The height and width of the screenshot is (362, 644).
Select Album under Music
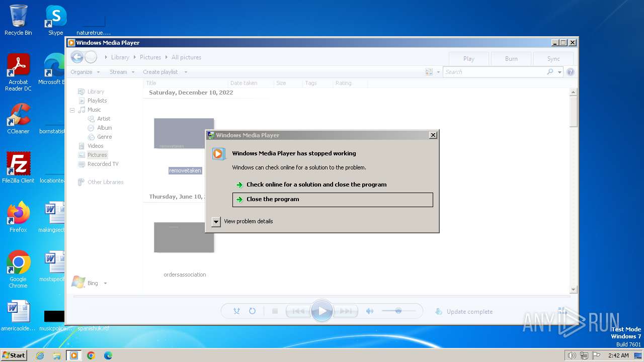click(x=105, y=128)
